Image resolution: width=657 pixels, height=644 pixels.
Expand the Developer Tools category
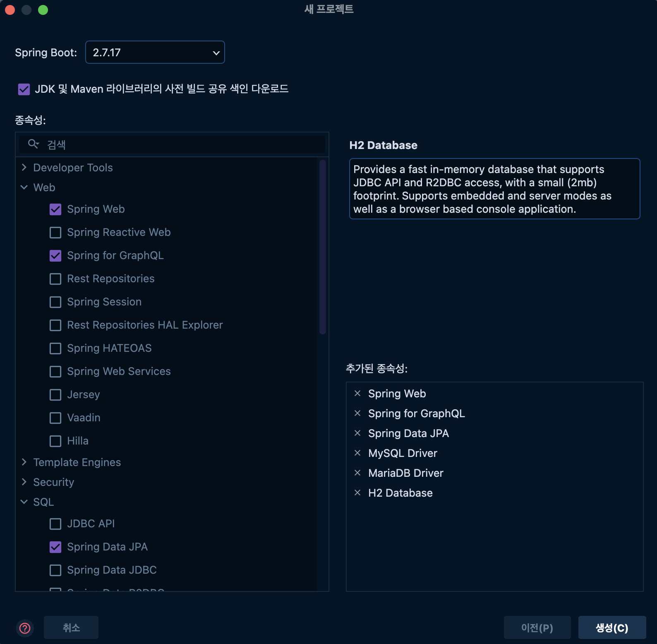(24, 167)
